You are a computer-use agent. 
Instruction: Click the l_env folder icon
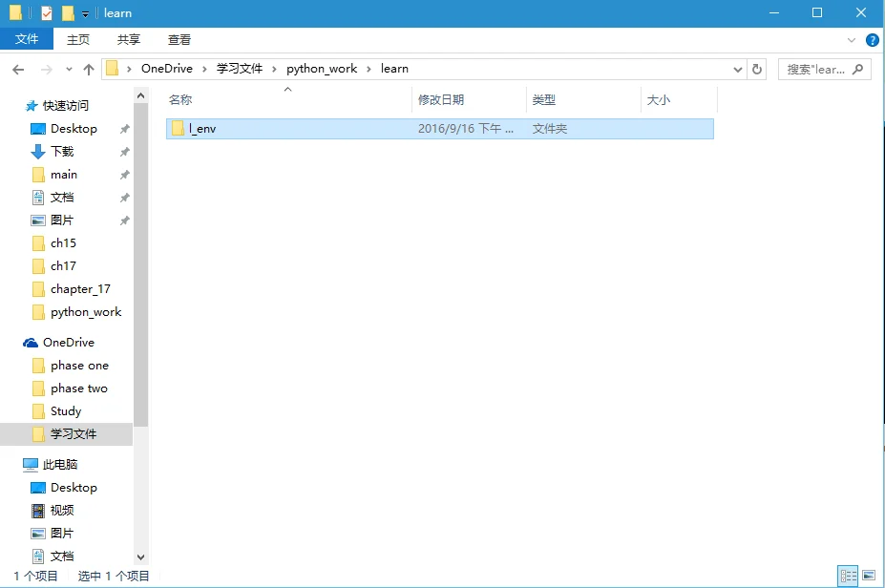click(178, 128)
